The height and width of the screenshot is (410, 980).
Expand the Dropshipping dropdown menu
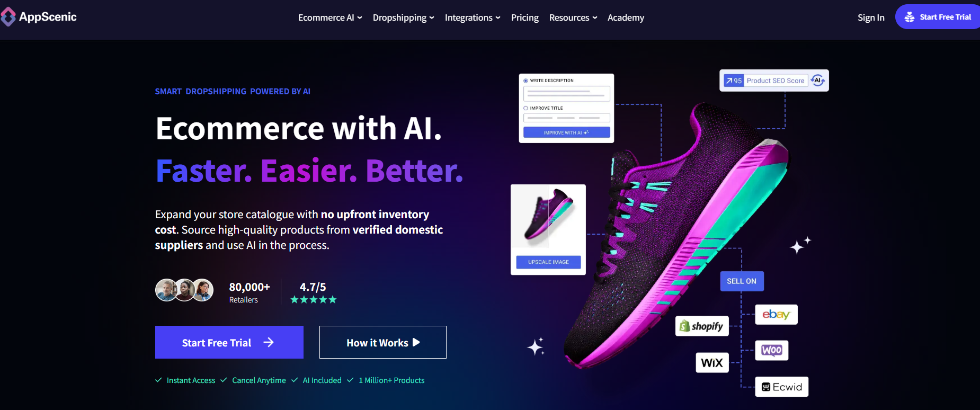point(403,17)
